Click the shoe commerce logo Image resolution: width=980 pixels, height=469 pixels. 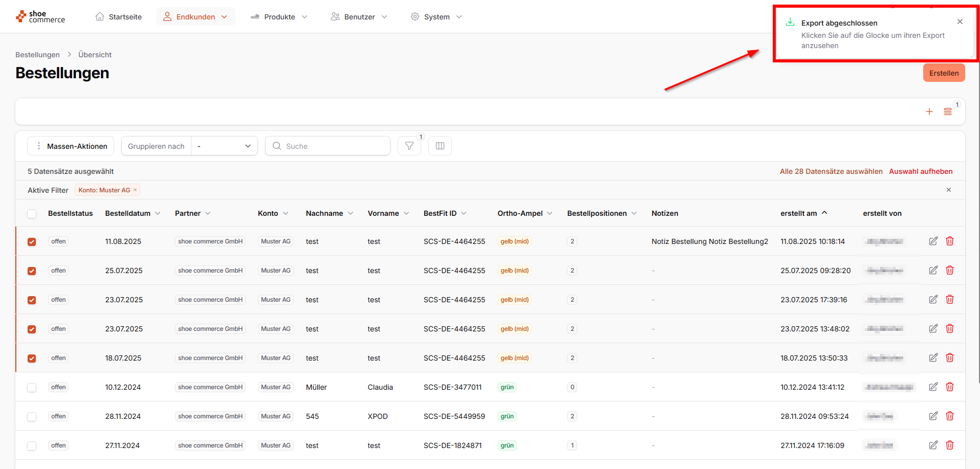click(40, 17)
